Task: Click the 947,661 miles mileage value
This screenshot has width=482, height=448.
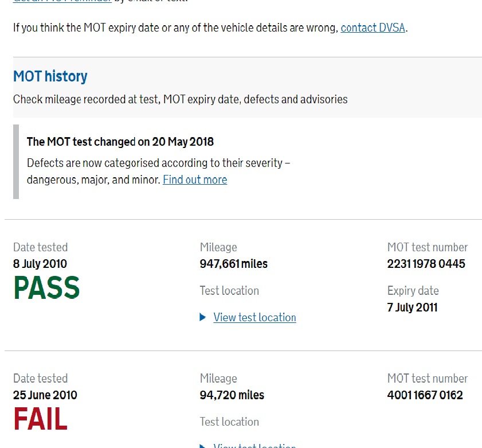Action: 234,264
